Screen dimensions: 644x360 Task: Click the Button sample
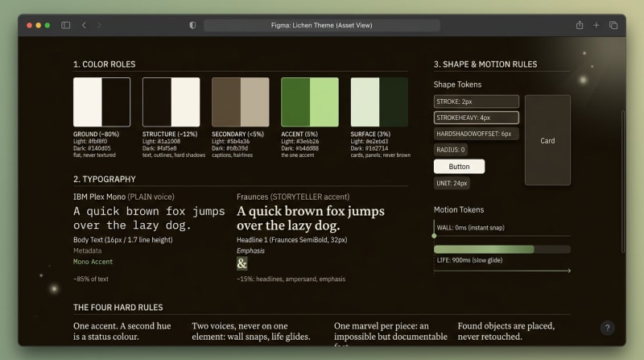[x=459, y=167]
